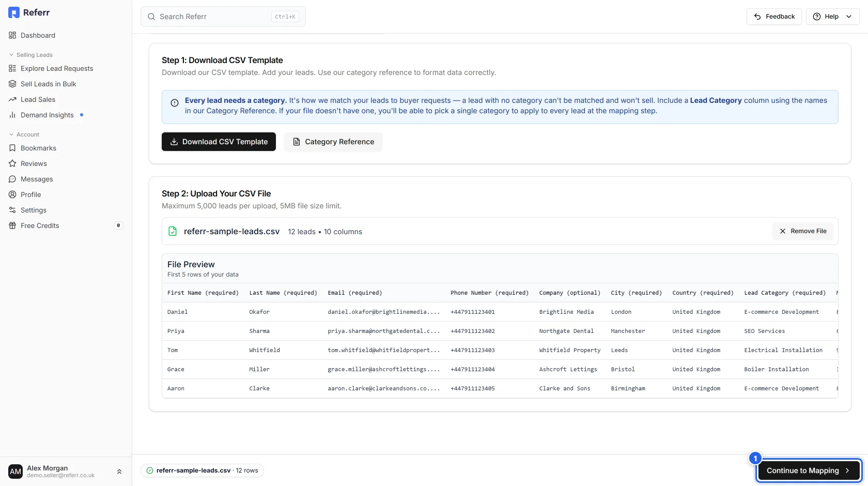The width and height of the screenshot is (868, 486).
Task: Click the Free Credits count badge
Action: pyautogui.click(x=118, y=225)
